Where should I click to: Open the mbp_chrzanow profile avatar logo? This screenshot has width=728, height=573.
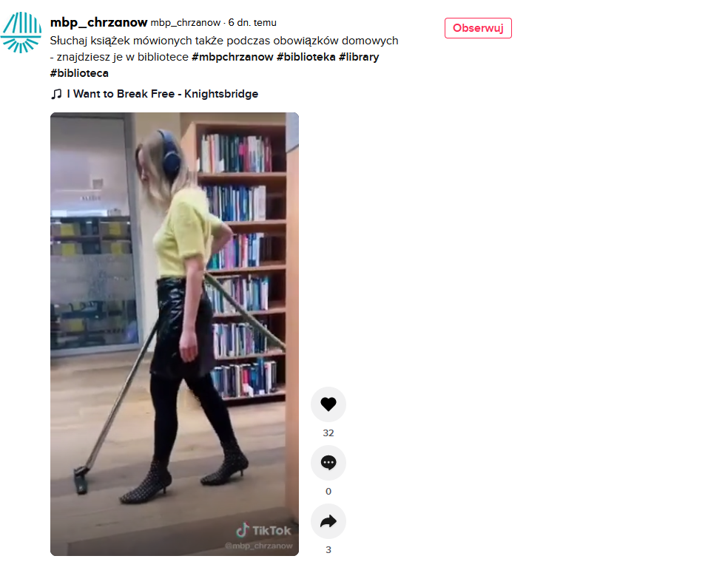pyautogui.click(x=21, y=33)
